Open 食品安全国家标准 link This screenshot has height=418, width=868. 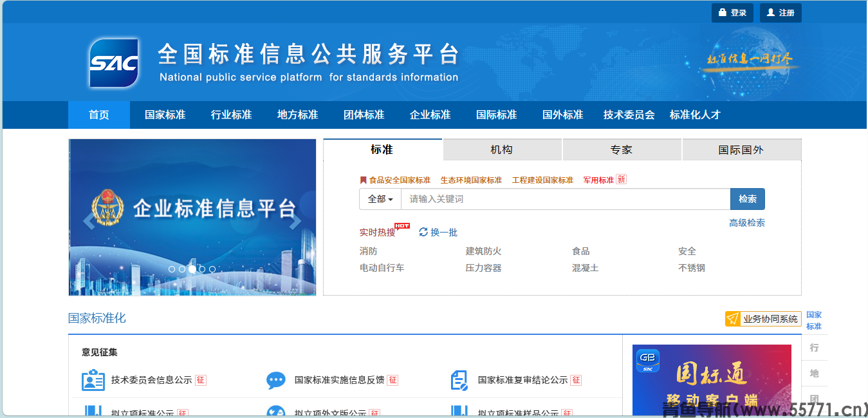click(400, 180)
